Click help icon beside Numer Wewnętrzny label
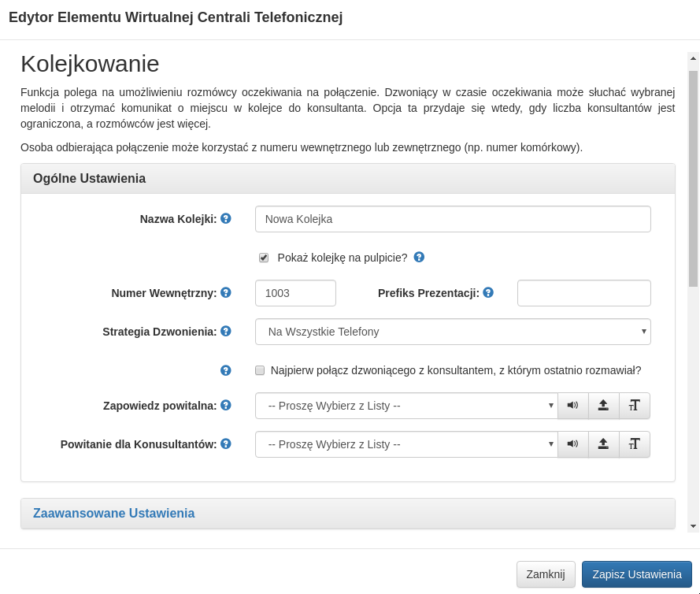This screenshot has height=594, width=700. [x=226, y=292]
